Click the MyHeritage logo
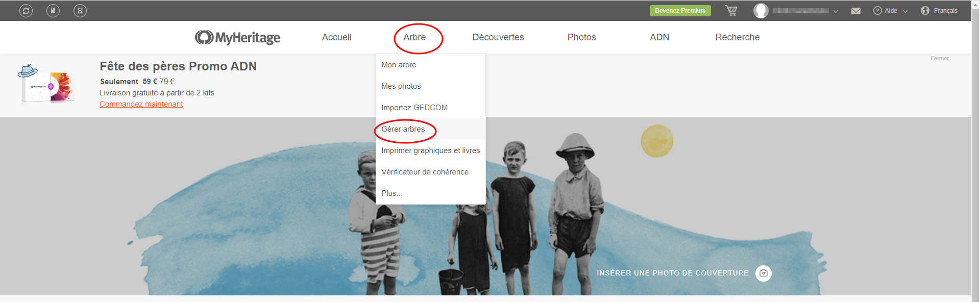 point(237,37)
